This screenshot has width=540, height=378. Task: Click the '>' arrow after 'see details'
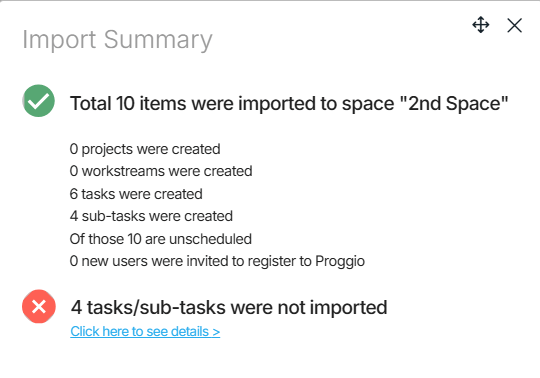(216, 332)
